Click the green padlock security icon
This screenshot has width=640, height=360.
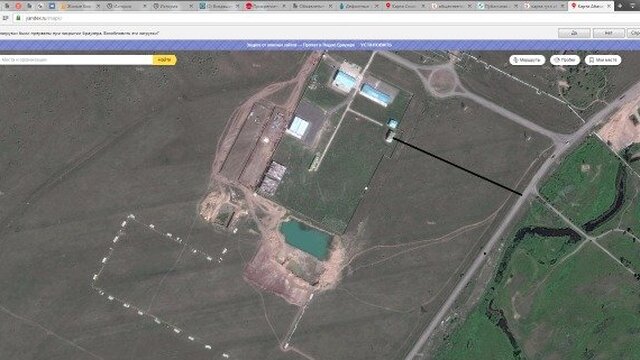point(18,18)
